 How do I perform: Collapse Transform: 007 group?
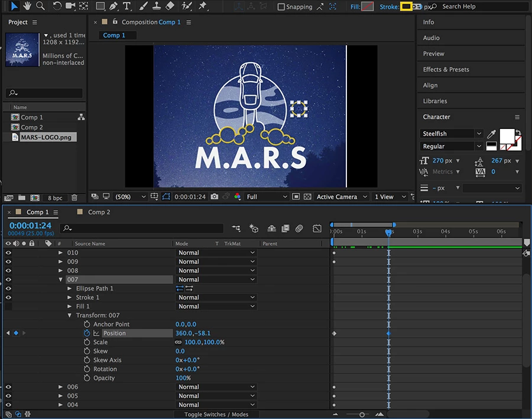(70, 315)
